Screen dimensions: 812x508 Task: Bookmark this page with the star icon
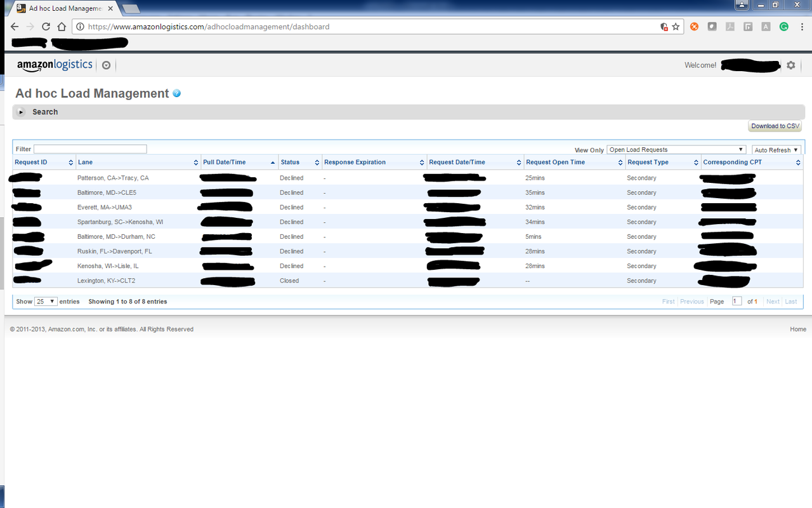[676, 27]
